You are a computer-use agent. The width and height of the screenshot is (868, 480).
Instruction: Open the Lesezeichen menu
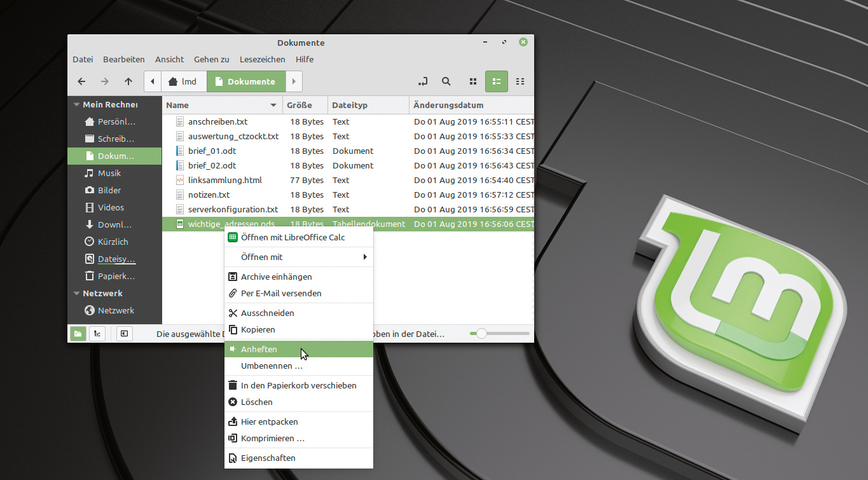point(262,59)
